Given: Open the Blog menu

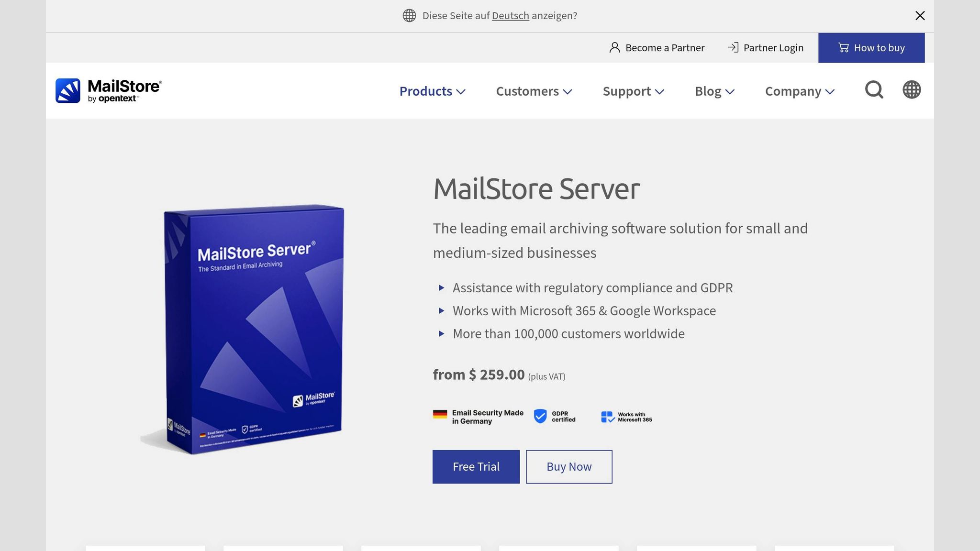Looking at the screenshot, I should point(714,91).
